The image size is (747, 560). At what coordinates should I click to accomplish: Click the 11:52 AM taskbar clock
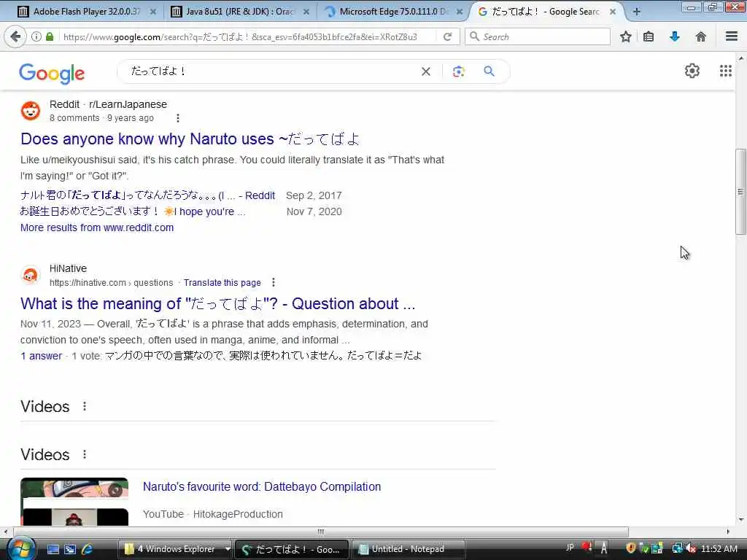[x=719, y=549]
